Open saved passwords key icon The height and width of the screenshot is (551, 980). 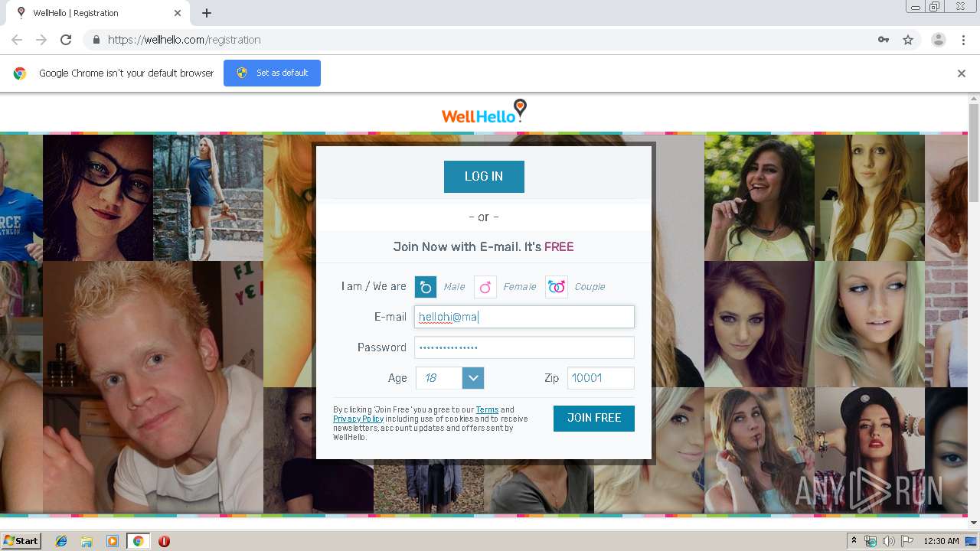(x=884, y=40)
